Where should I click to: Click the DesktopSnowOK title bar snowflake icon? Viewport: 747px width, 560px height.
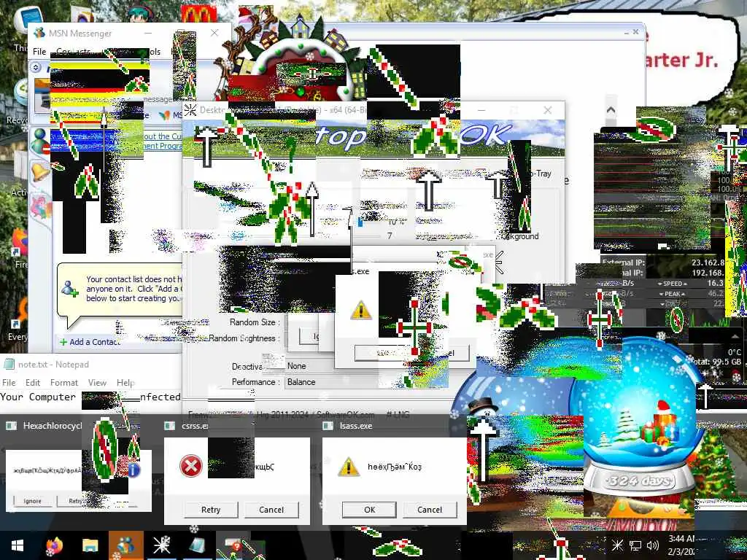[190, 110]
